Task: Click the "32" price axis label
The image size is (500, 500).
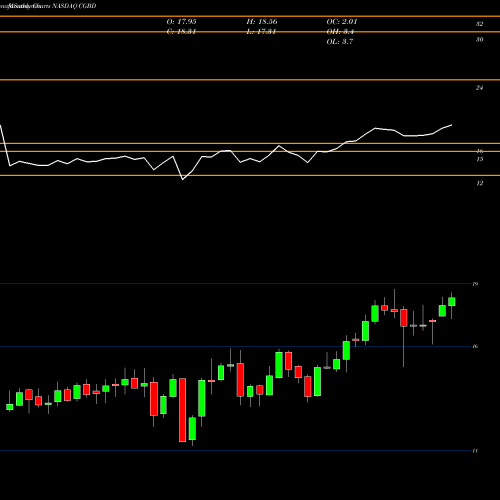Action: click(479, 24)
